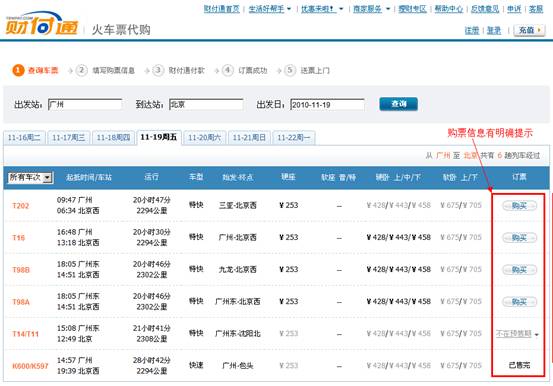Open the 申诉 link
This screenshot has height=386, width=553.
point(514,9)
